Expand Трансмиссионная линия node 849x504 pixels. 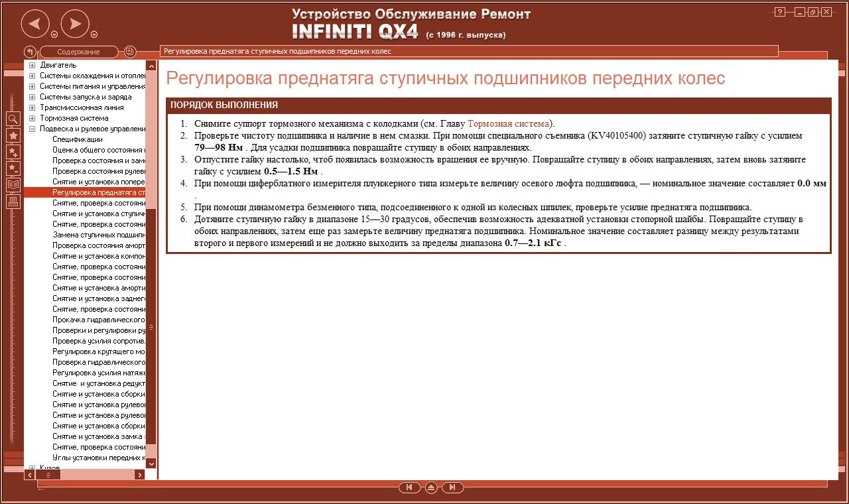coord(32,107)
